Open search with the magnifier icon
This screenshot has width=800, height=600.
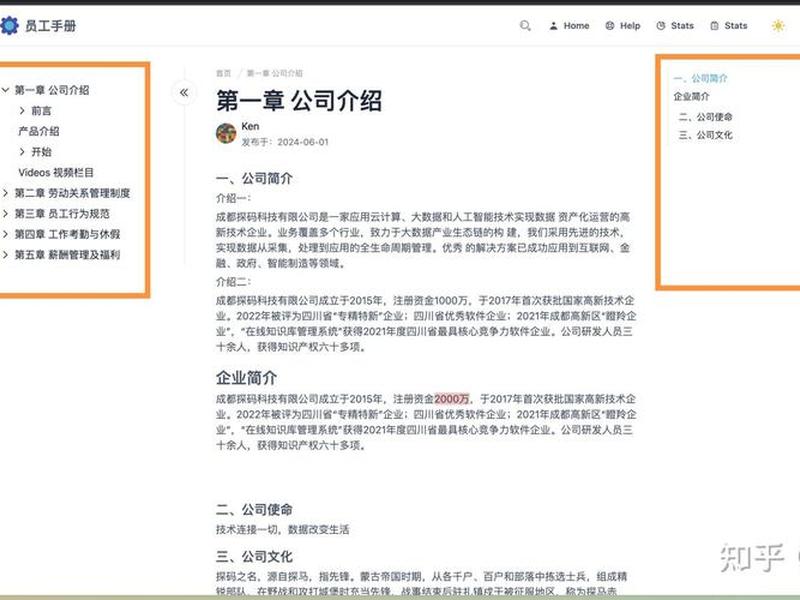pyautogui.click(x=525, y=26)
